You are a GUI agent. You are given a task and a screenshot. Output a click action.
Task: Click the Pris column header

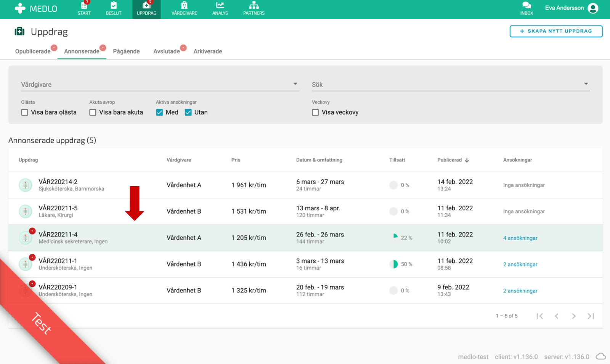click(236, 160)
